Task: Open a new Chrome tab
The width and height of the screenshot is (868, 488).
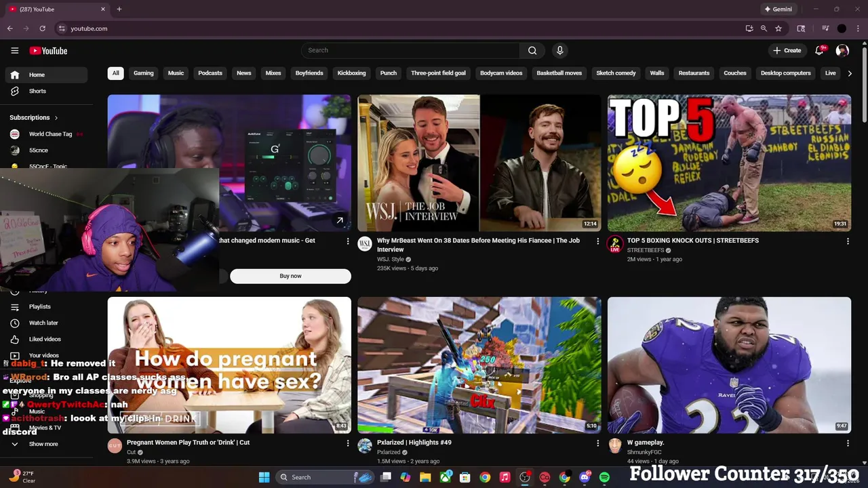Action: coord(119,9)
